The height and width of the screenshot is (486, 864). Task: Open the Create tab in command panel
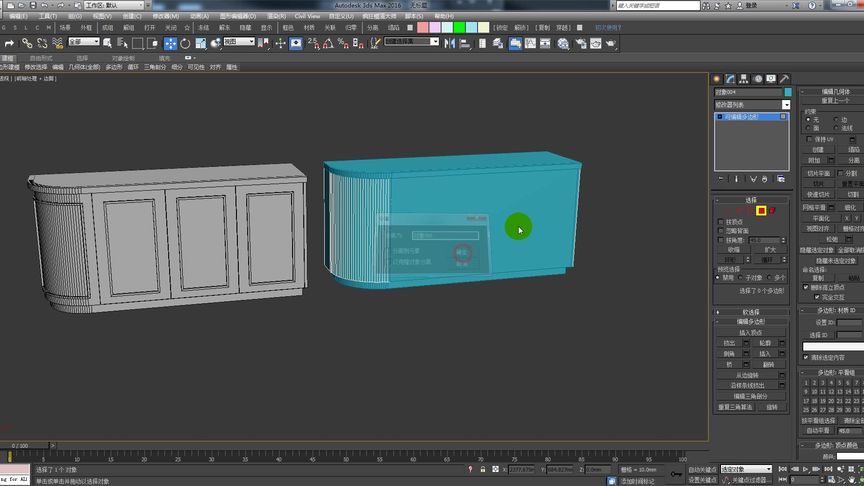[717, 79]
